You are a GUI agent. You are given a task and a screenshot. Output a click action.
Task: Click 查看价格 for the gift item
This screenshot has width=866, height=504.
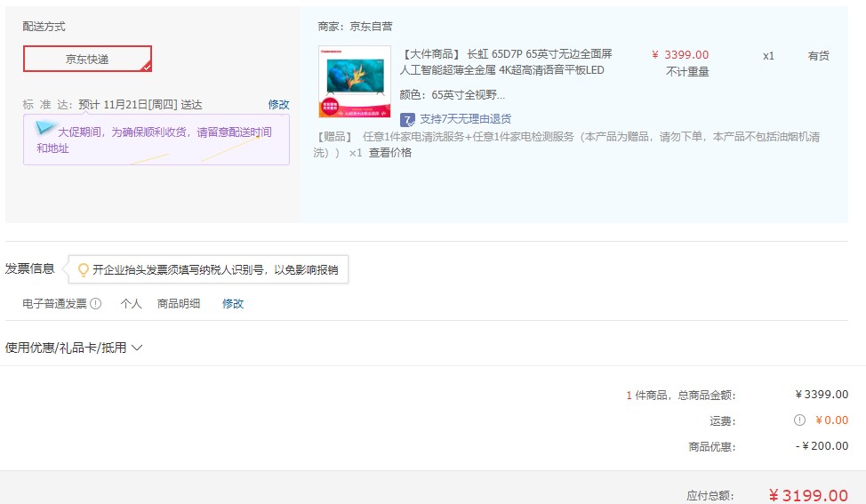coord(390,153)
